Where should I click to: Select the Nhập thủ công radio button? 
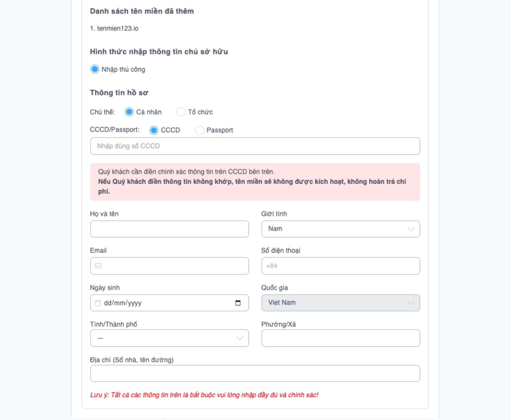click(95, 69)
